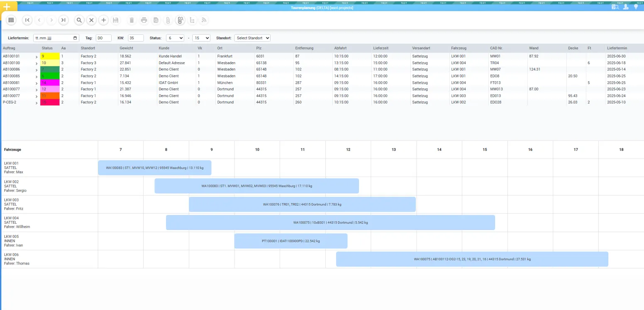Click hour 12 in timeline header

(348, 150)
